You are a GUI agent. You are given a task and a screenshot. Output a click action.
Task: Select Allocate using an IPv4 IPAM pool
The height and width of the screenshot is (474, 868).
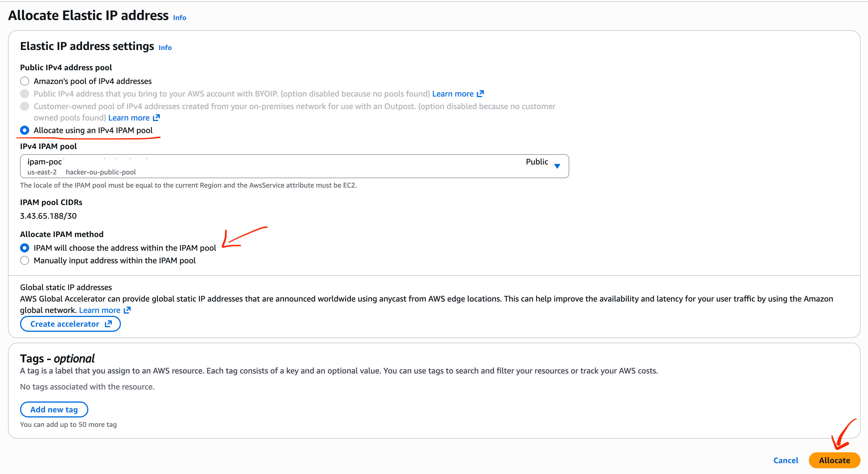tap(25, 130)
